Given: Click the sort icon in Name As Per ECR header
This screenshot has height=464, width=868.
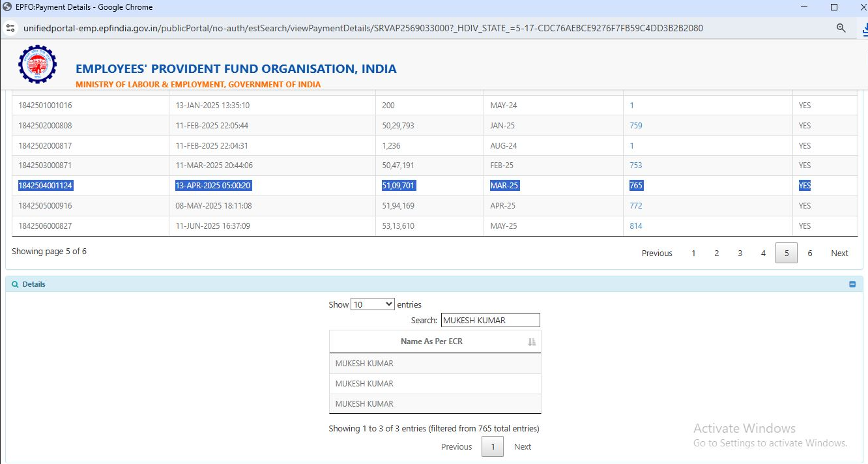Looking at the screenshot, I should pos(532,341).
